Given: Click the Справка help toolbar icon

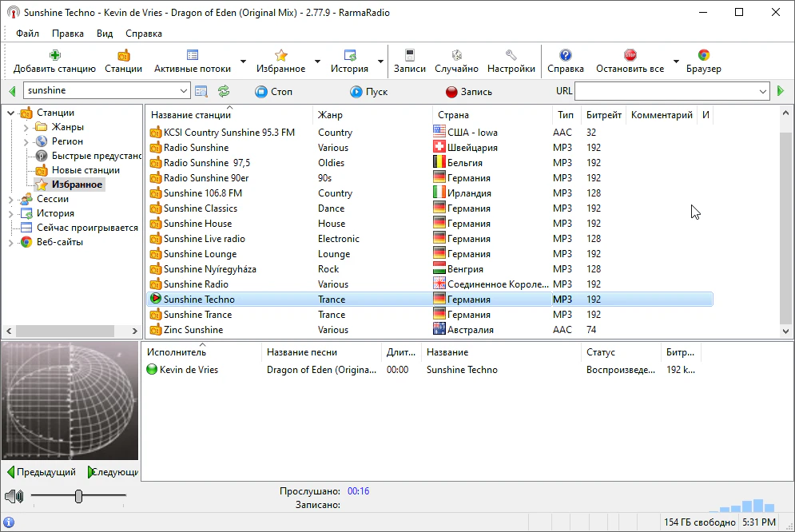Looking at the screenshot, I should click(x=566, y=55).
